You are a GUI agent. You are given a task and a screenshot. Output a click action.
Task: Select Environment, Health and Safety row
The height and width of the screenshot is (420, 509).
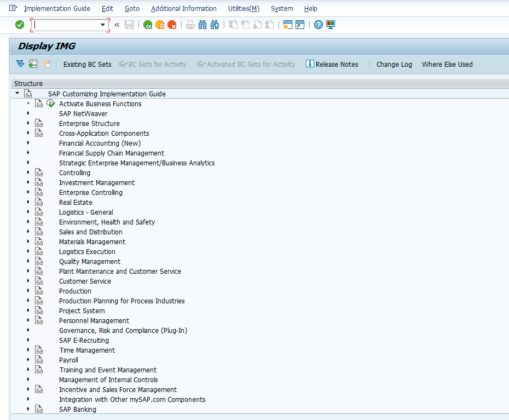[107, 222]
